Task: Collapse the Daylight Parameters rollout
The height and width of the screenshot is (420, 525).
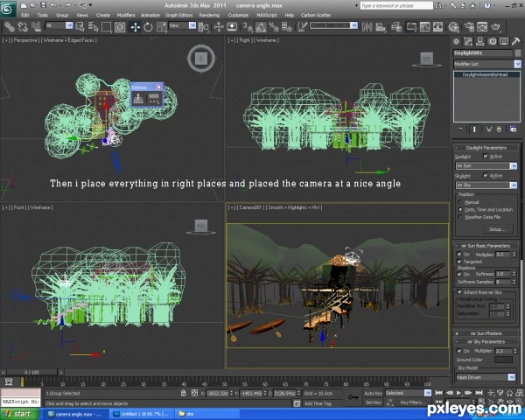Action: click(486, 148)
